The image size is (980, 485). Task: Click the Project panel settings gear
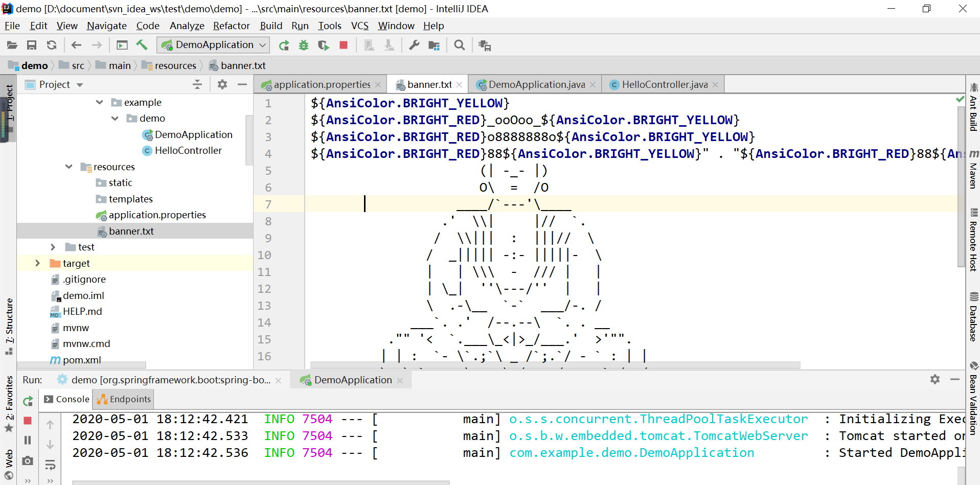[x=222, y=84]
